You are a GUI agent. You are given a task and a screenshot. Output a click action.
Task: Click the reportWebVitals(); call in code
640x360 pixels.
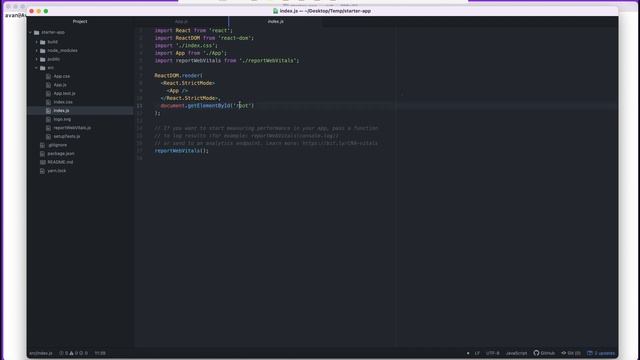pos(181,151)
